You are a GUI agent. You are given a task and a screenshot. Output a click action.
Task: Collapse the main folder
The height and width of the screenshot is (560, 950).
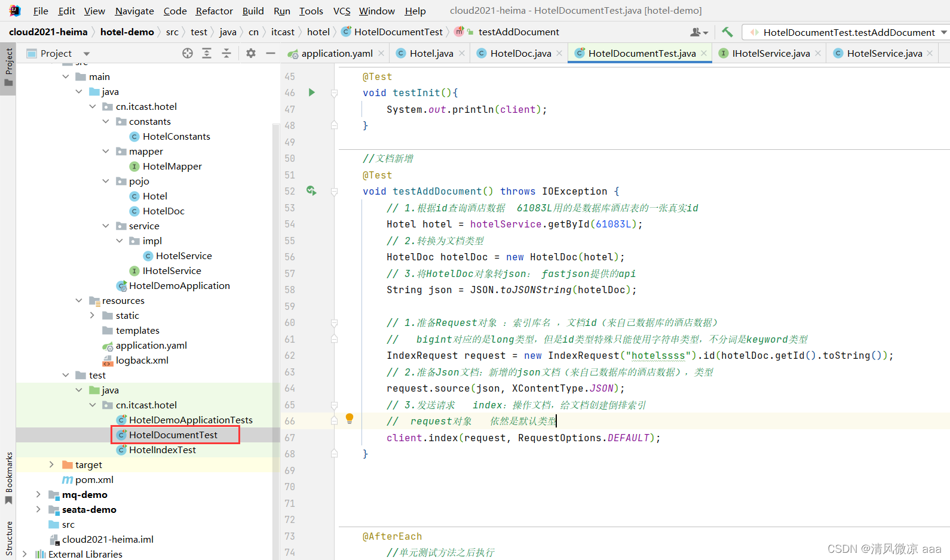pyautogui.click(x=66, y=77)
